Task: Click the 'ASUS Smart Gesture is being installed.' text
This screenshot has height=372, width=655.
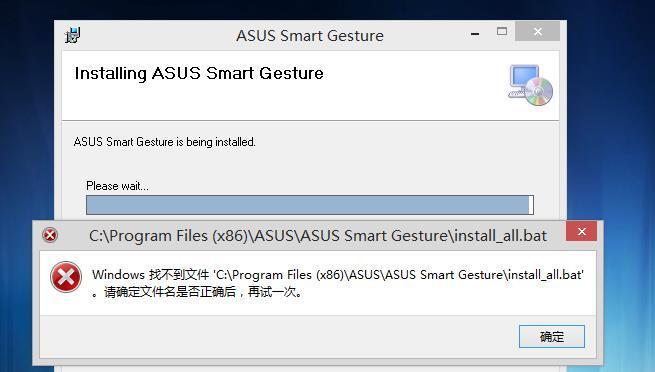Action: point(165,142)
